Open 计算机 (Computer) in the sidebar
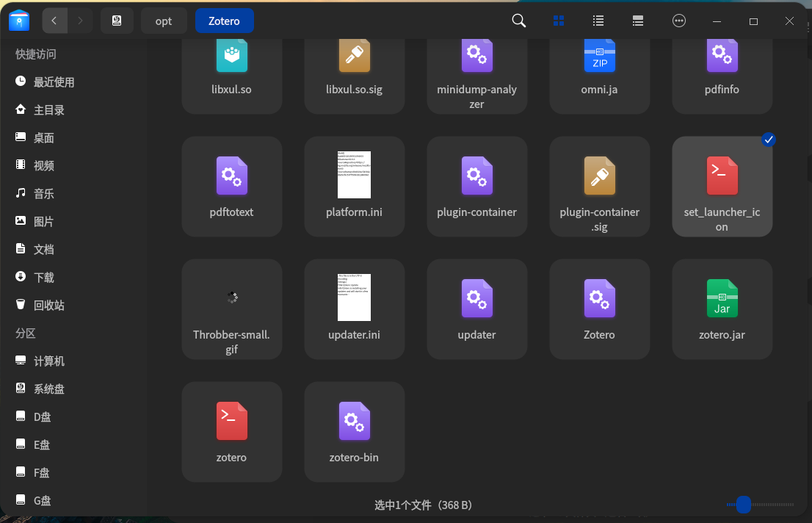This screenshot has height=523, width=812. pyautogui.click(x=48, y=361)
